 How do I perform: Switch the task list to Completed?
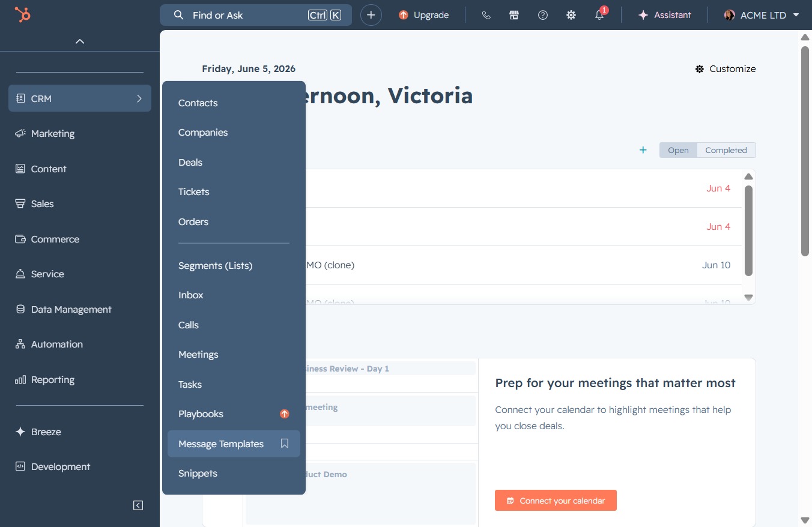tap(726, 150)
